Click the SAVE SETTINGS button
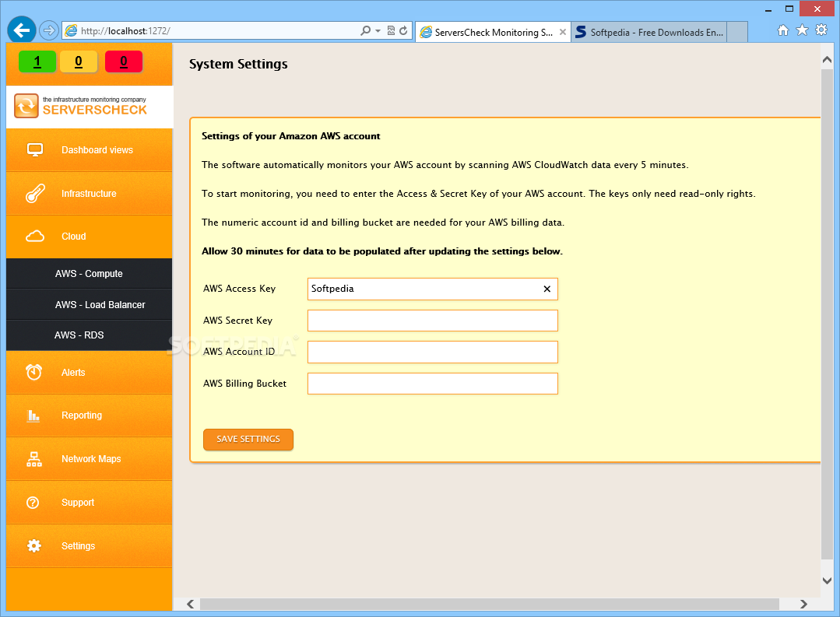Viewport: 840px width, 617px height. [248, 439]
